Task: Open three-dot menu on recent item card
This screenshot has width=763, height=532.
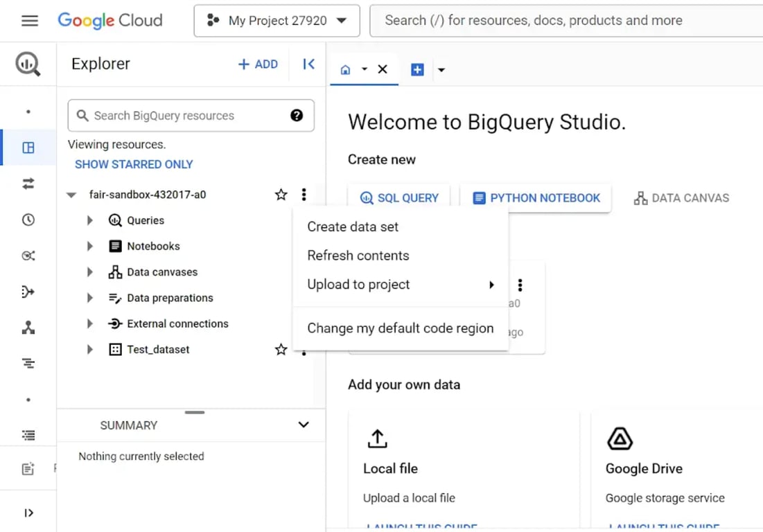Action: pos(520,285)
